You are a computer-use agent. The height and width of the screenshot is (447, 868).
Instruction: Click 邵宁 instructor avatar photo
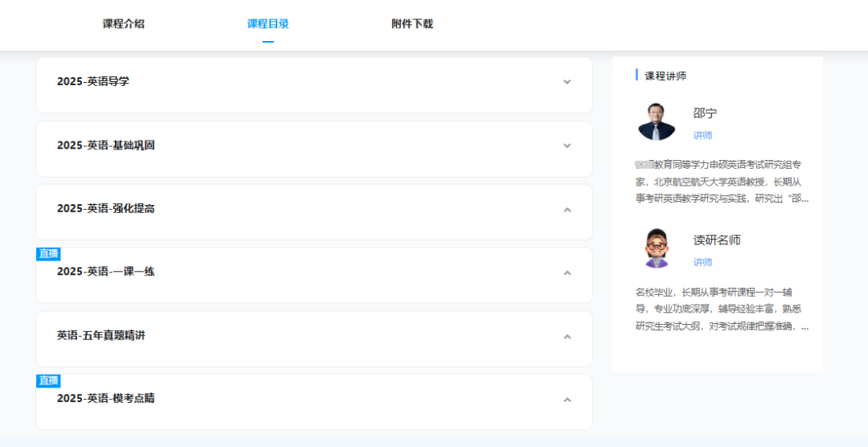(657, 121)
